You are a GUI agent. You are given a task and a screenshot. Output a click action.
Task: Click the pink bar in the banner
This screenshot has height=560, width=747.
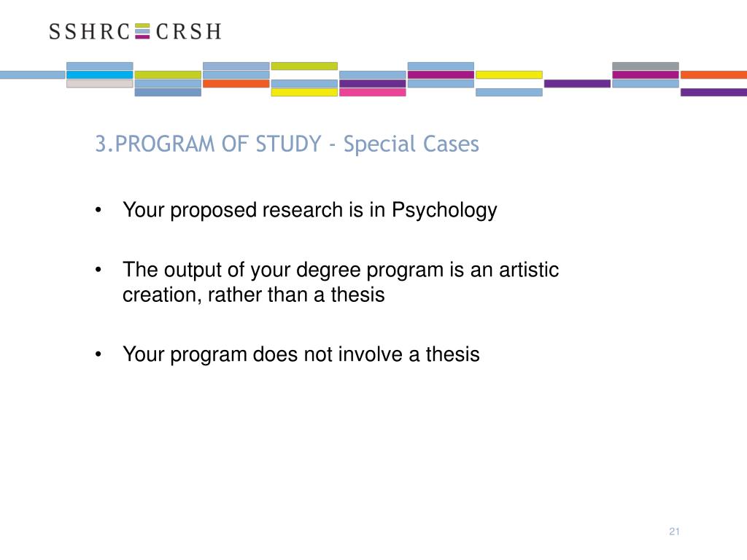[373, 93]
